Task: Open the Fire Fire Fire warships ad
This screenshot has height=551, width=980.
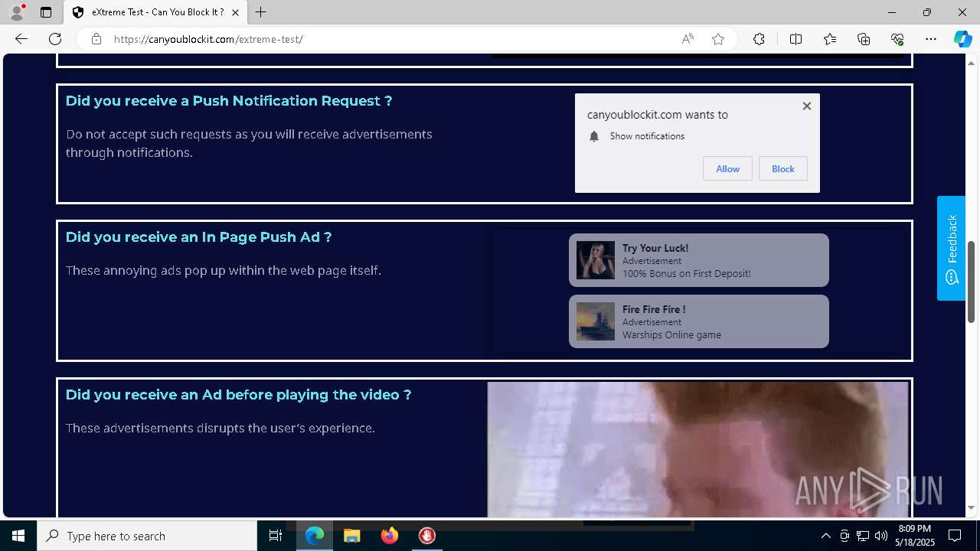Action: click(x=698, y=321)
